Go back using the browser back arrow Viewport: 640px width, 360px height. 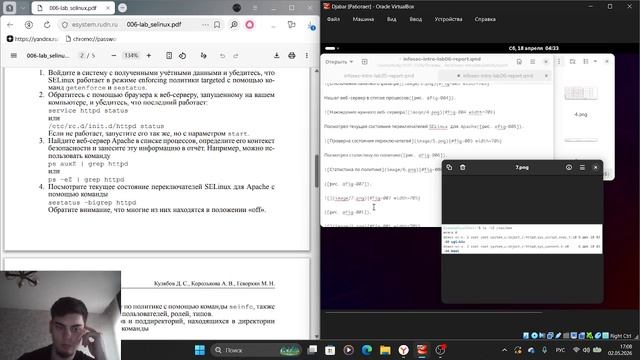(x=10, y=25)
